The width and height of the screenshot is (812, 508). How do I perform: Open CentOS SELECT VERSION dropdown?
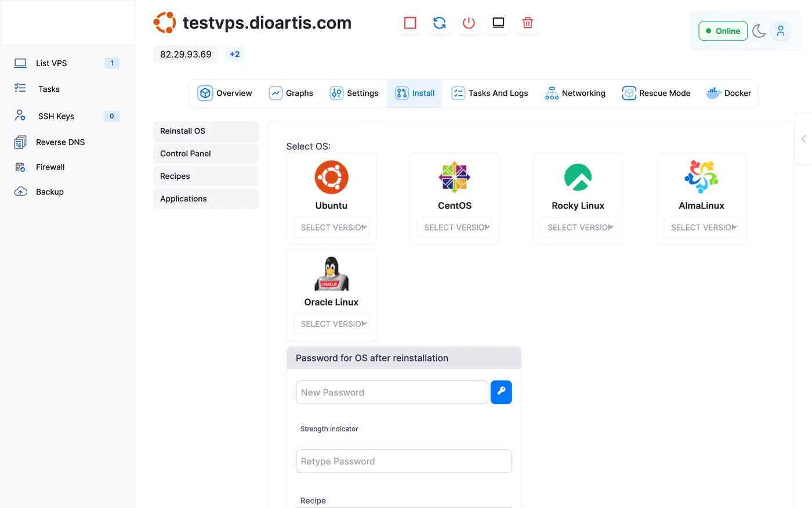click(x=455, y=227)
